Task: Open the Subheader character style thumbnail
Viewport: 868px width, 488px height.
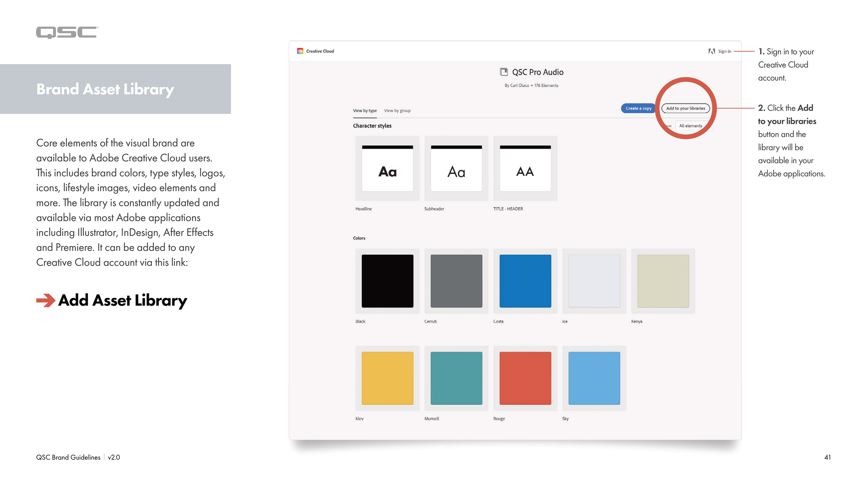Action: coord(456,169)
